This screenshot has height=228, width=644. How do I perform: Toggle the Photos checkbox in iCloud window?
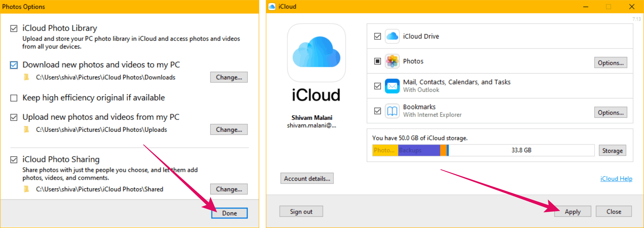pyautogui.click(x=377, y=61)
